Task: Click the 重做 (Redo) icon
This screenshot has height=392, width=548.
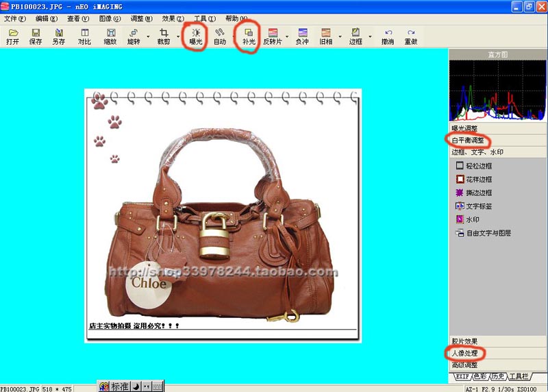Action: [411, 37]
